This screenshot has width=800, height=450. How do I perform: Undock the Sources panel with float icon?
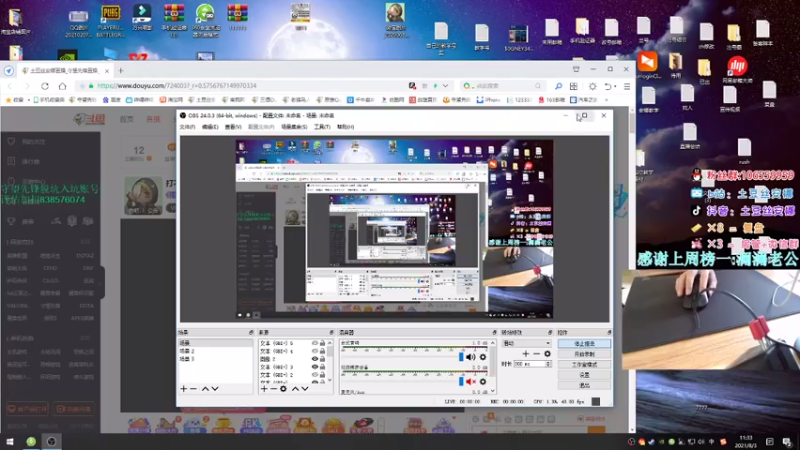(332, 333)
